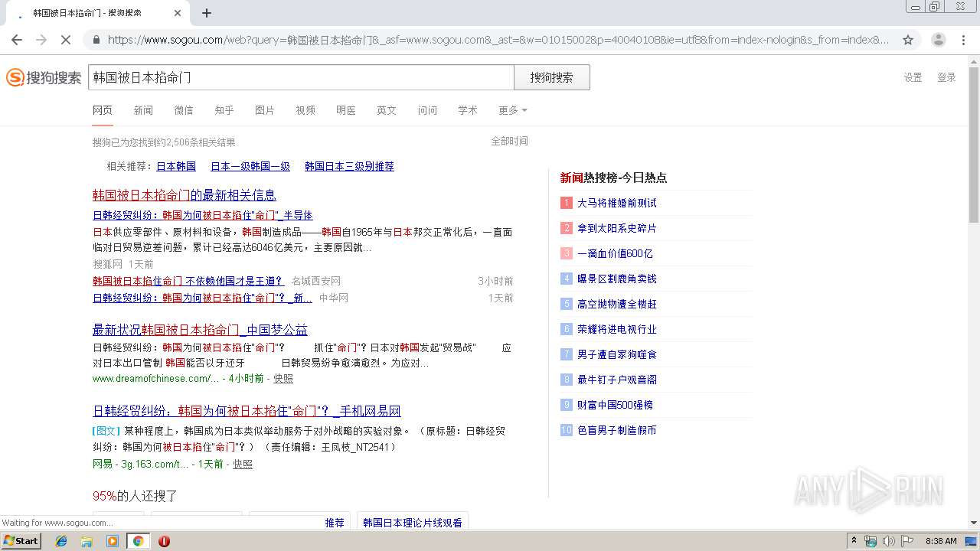Screen dimensions: 980x551
Task: Click the Sogou search logo
Action: 44,77
